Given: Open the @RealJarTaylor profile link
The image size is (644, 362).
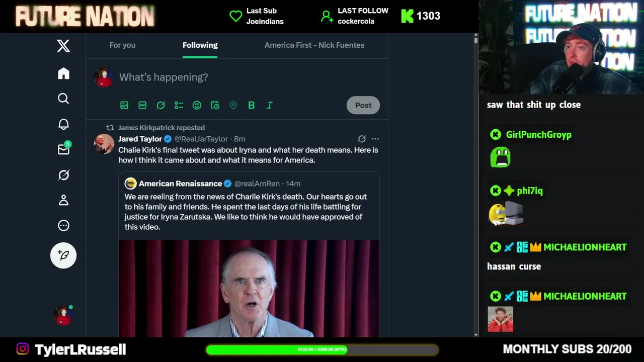Looking at the screenshot, I should pos(201,139).
